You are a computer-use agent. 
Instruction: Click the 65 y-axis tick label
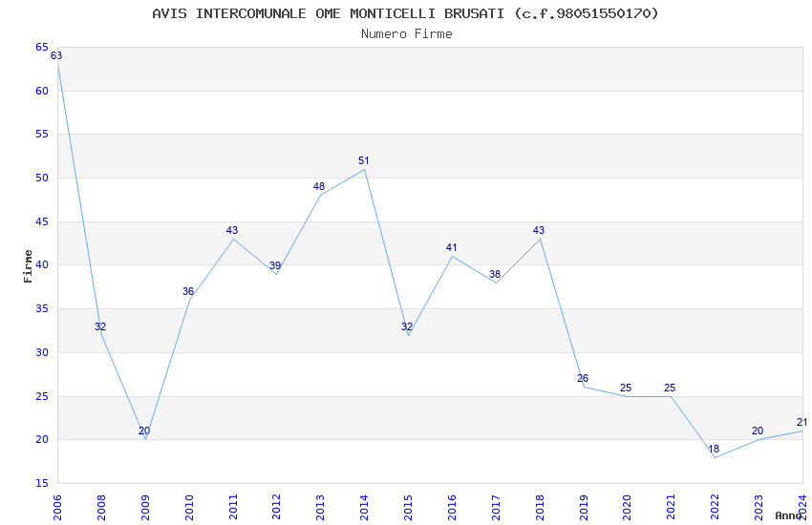42,47
